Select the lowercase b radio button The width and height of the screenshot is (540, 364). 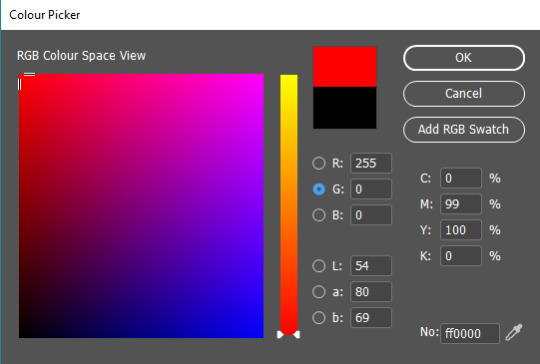(x=319, y=318)
